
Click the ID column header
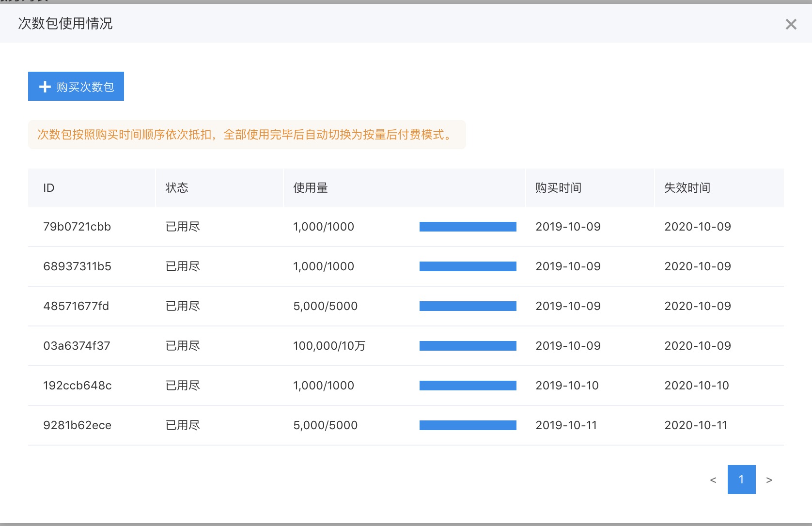click(x=49, y=188)
